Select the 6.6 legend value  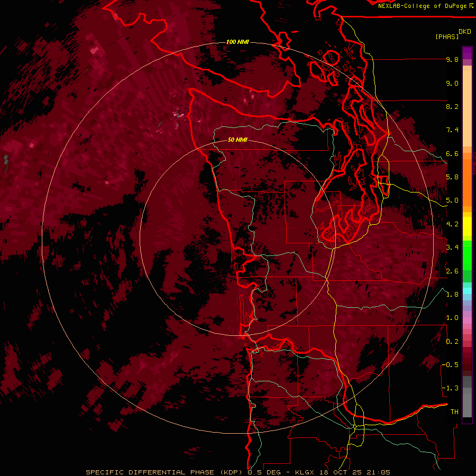click(452, 153)
